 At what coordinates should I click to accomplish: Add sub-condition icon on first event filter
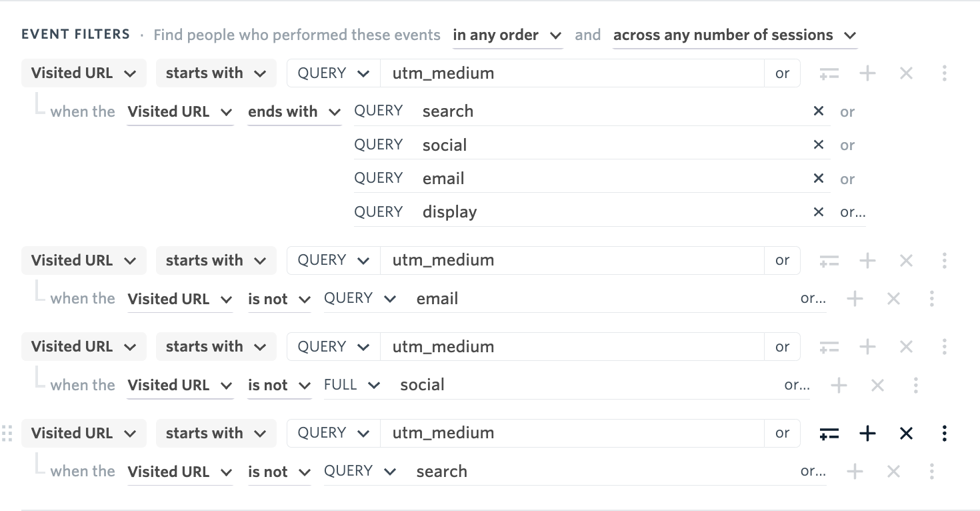click(829, 73)
